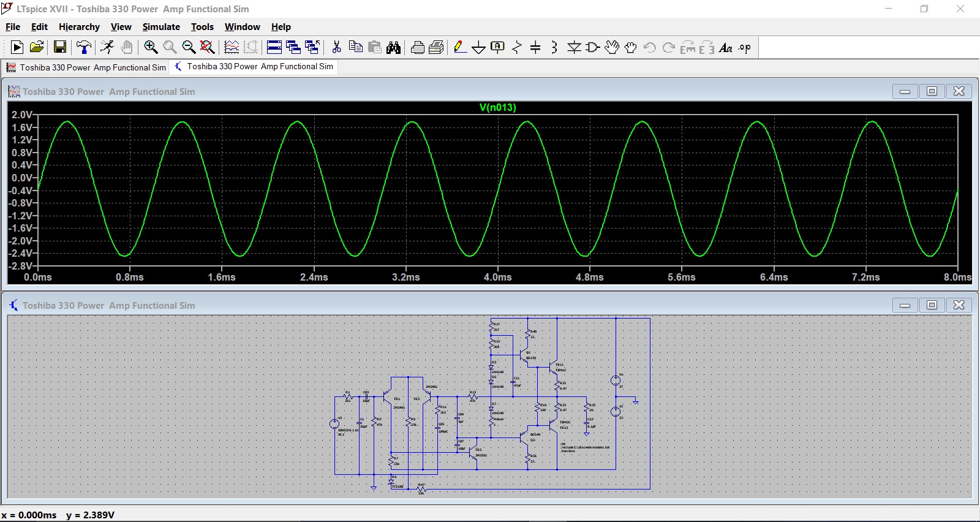
Task: Place a Ground symbol tool
Action: pyautogui.click(x=479, y=47)
